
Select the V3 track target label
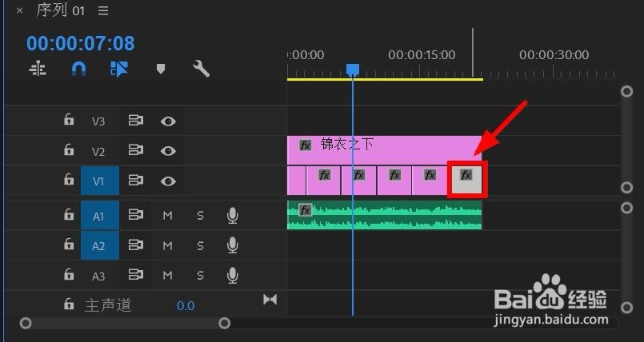click(x=98, y=121)
